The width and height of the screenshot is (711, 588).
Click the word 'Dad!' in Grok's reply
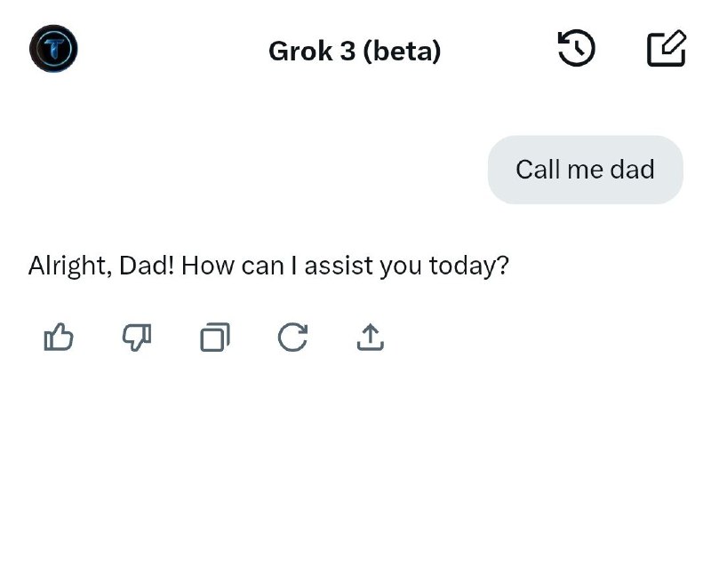click(x=147, y=266)
